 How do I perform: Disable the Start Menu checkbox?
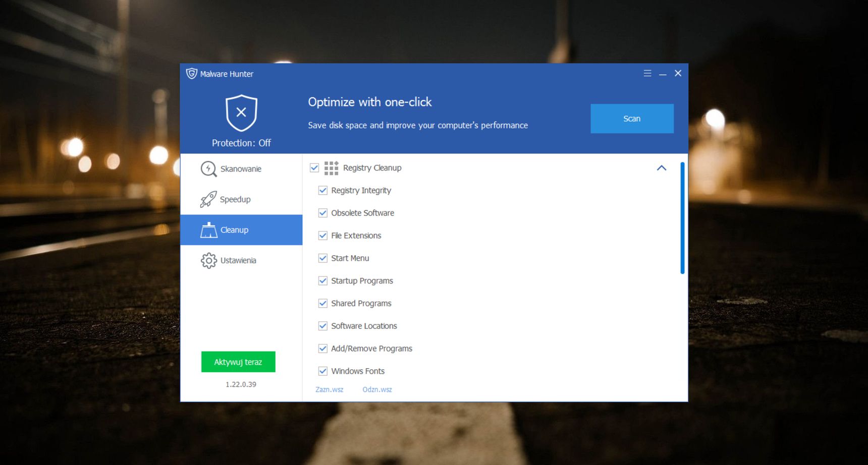point(323,258)
